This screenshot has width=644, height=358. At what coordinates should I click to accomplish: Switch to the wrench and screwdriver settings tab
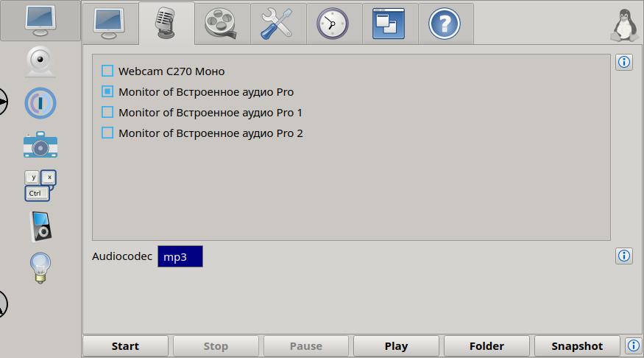[277, 24]
